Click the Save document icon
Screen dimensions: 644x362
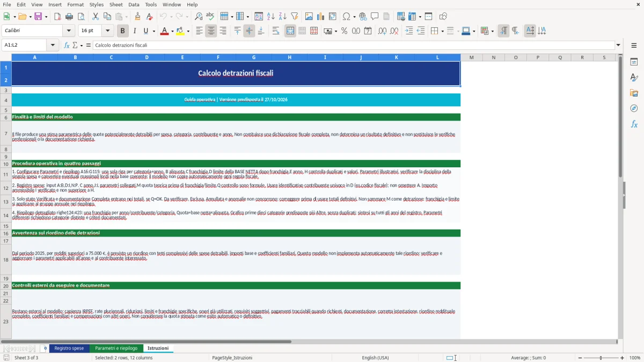coord(38,17)
